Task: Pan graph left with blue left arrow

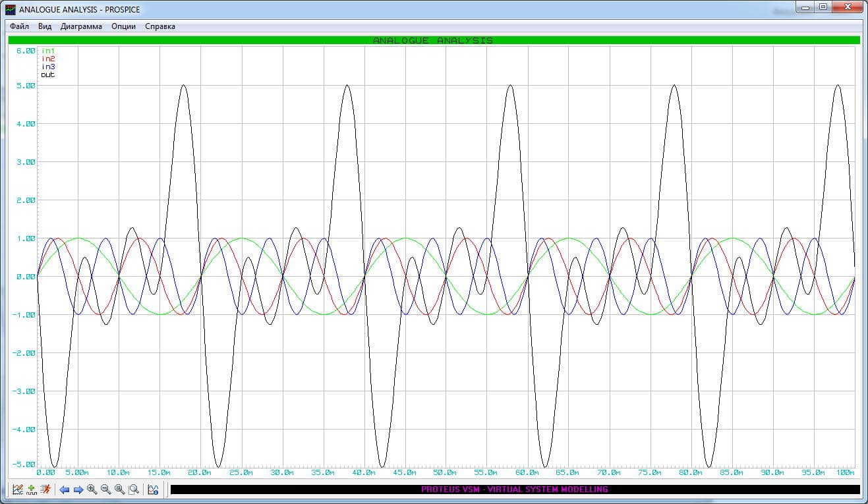Action: click(64, 490)
